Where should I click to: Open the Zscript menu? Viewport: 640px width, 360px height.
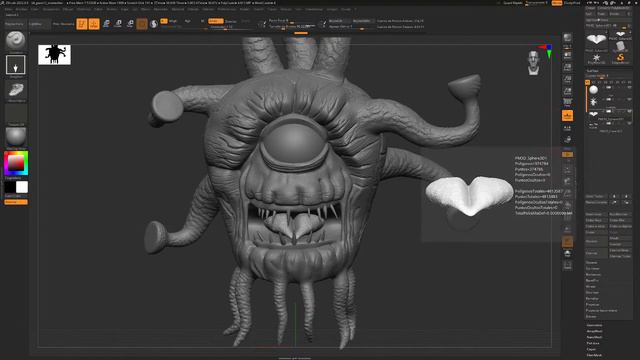pos(346,9)
